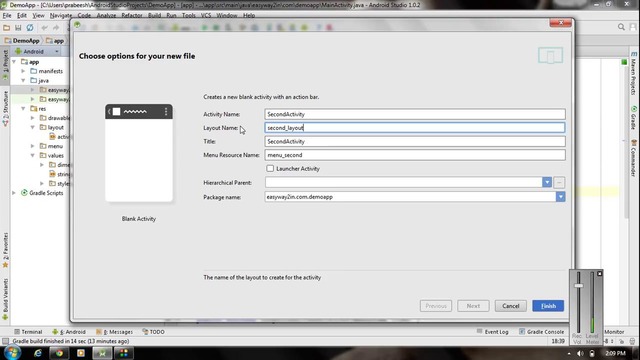Screen dimensions: 640x360
Task: Open the Build Variants sidebar tab
Action: [x=5, y=298]
